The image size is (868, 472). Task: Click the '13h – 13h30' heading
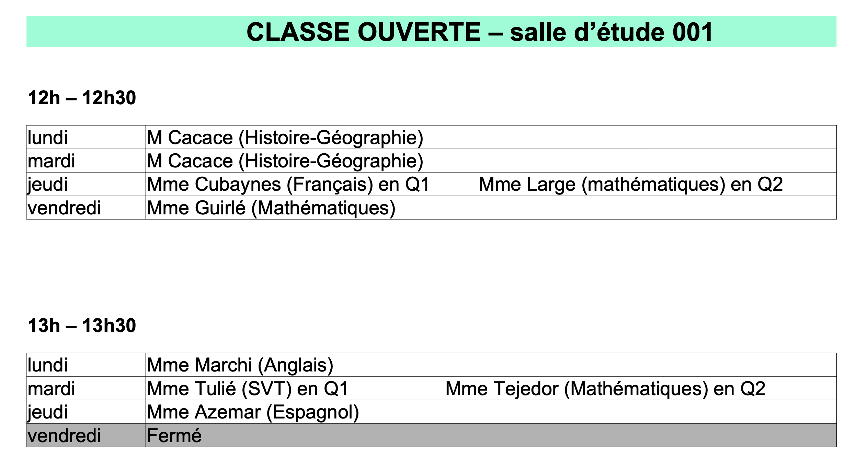[x=82, y=325]
